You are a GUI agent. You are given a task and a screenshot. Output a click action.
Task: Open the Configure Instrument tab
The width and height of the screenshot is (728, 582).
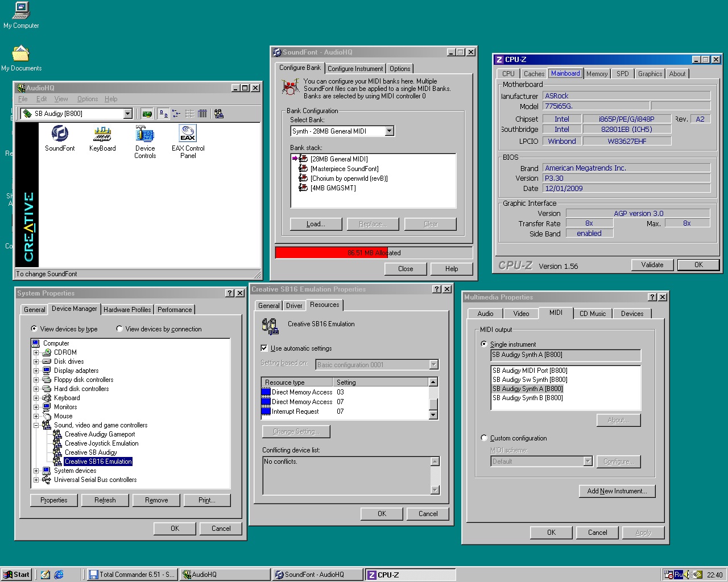[355, 69]
